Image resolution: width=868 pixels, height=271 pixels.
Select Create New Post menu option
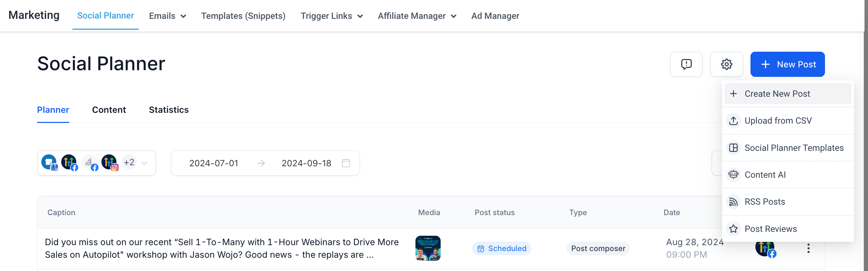coord(777,94)
